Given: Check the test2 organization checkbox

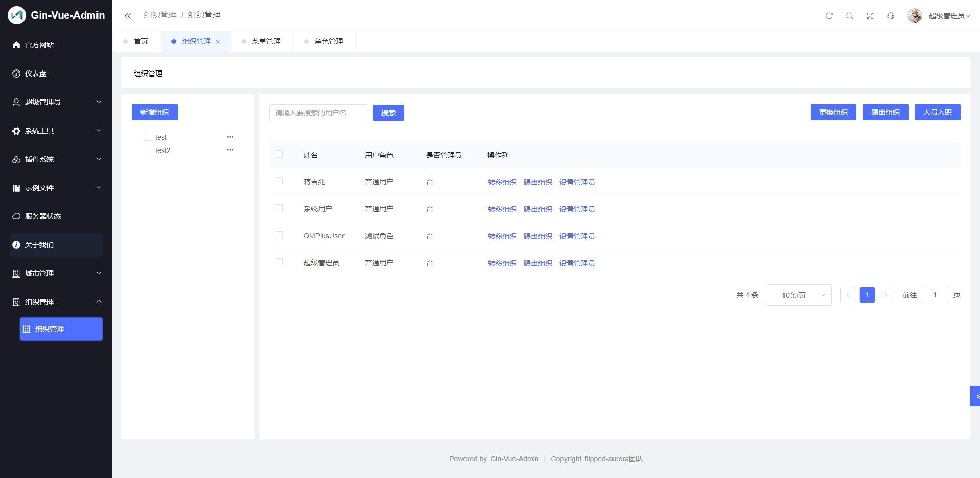Looking at the screenshot, I should click(x=148, y=150).
